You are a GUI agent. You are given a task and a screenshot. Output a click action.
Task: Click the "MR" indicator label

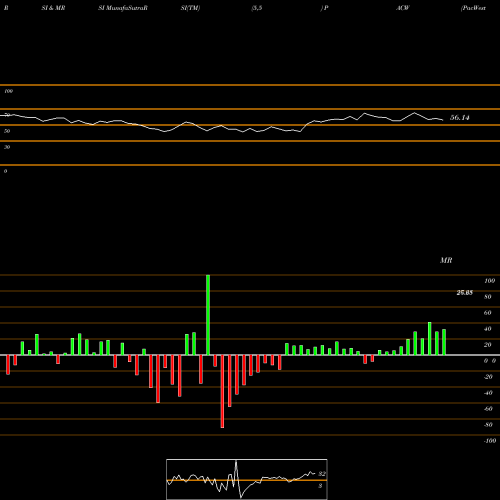pyautogui.click(x=446, y=260)
